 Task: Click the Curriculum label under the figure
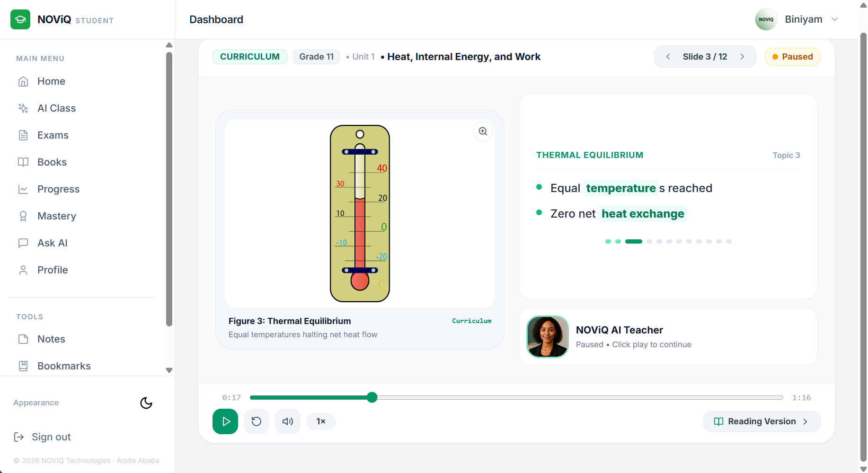pos(472,321)
